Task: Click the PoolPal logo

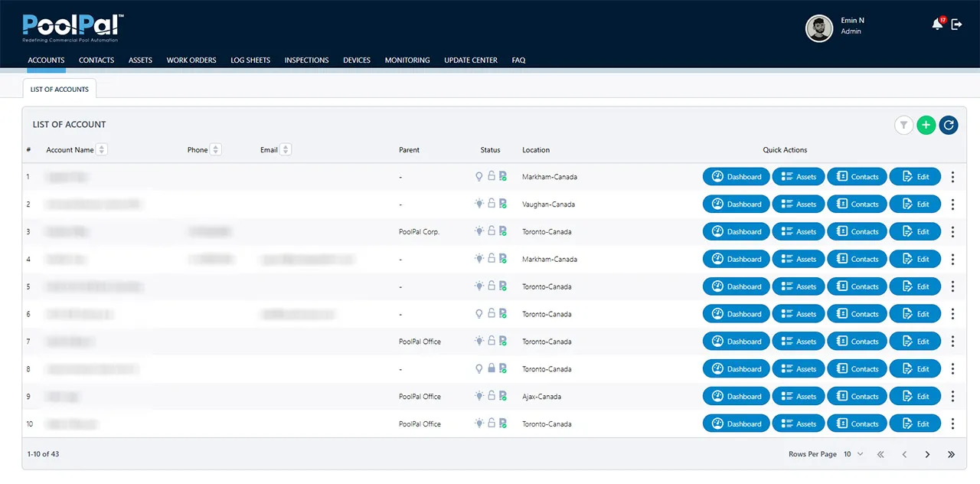Action: pyautogui.click(x=73, y=28)
